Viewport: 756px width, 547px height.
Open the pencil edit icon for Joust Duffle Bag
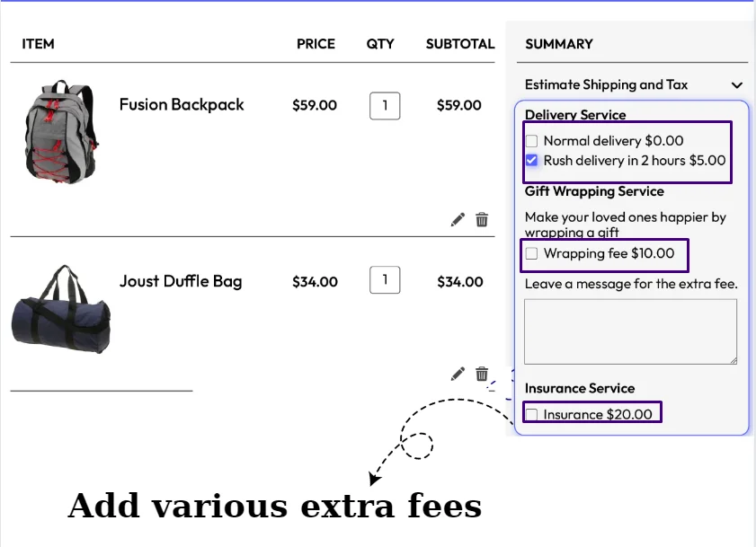coord(457,374)
